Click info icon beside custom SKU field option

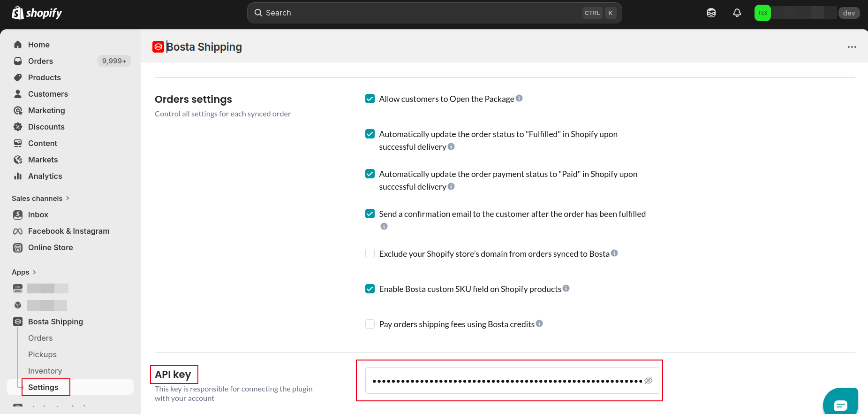point(566,288)
